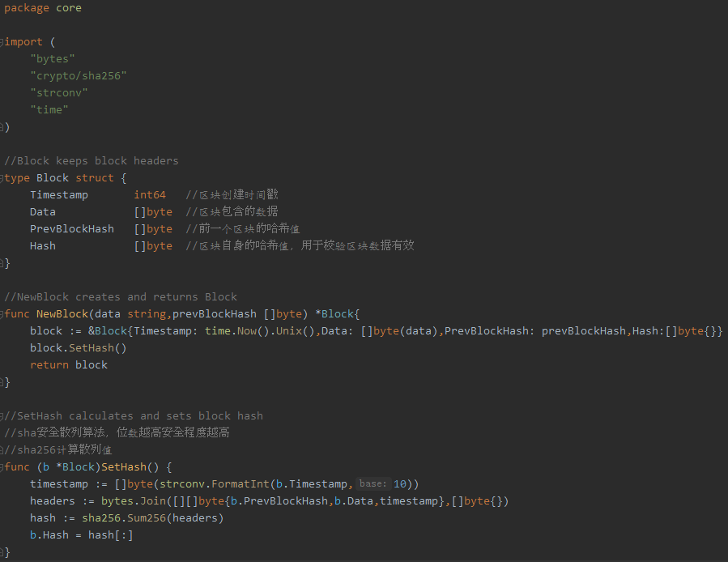Click the PrevBlockHash struct field name
Image resolution: width=728 pixels, height=562 pixels.
[x=72, y=229]
